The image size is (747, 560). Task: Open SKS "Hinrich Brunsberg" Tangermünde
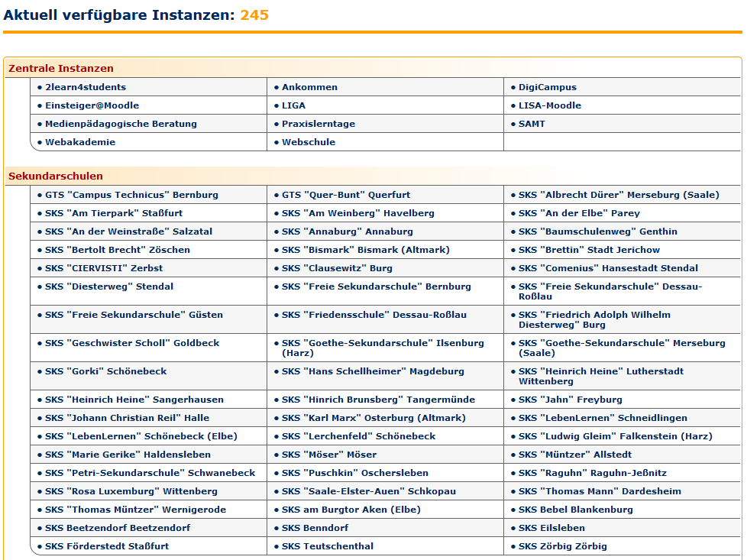[378, 400]
